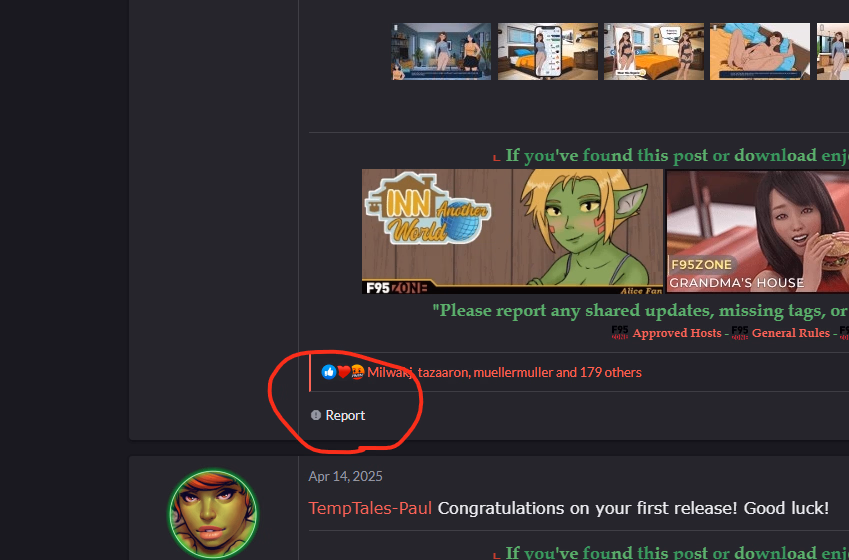This screenshot has height=560, width=849.
Task: Open the Grandma's House banner
Action: pyautogui.click(x=757, y=232)
